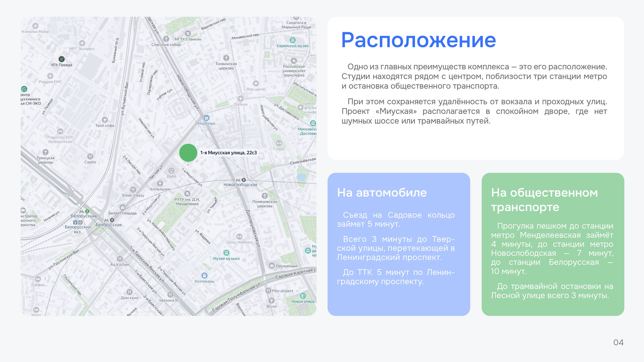Viewport: 644px width, 362px height.
Task: Click the Еврейский музей map icon
Action: tap(292, 40)
